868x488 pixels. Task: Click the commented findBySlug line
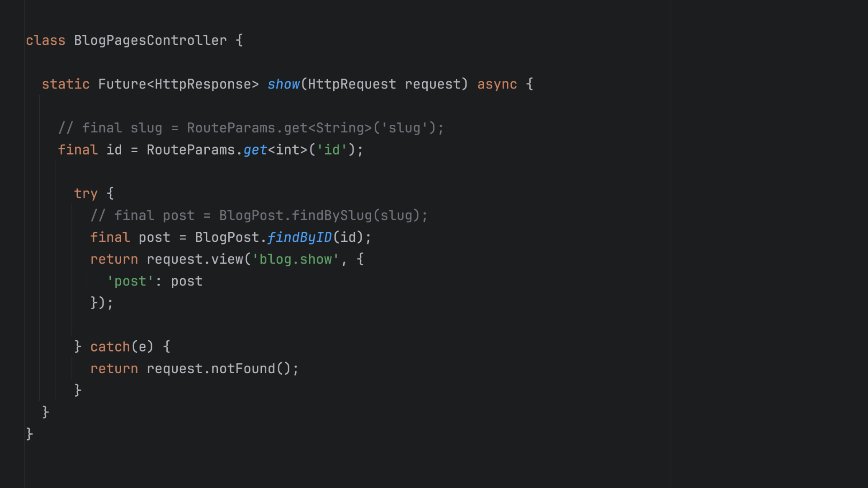pyautogui.click(x=259, y=216)
